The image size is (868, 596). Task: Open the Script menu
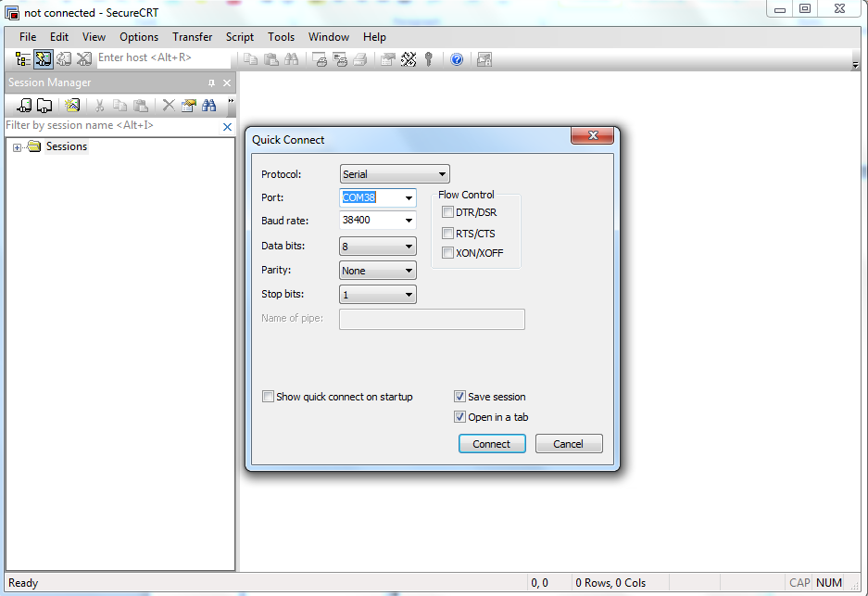[240, 37]
